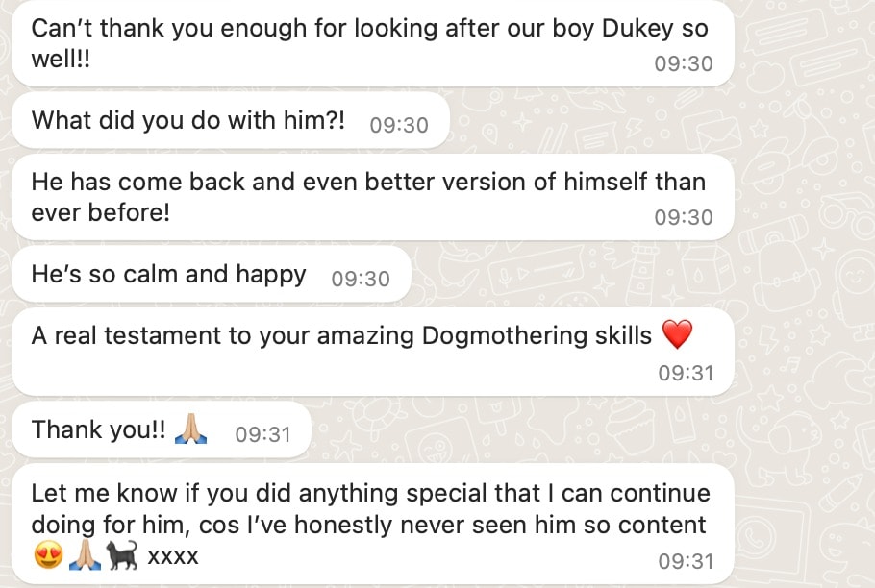Image resolution: width=875 pixels, height=588 pixels.
Task: Click timestamp next to "What did you do"
Action: click(x=399, y=125)
